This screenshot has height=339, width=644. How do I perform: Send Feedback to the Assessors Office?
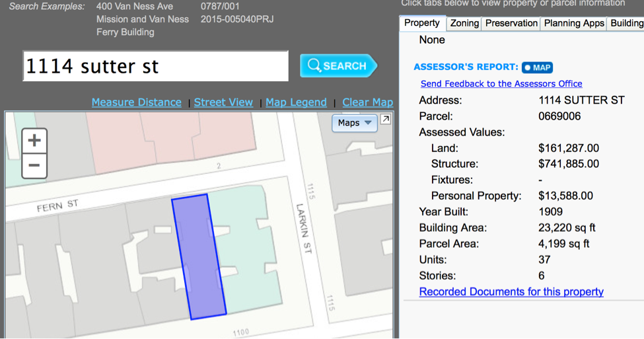(x=501, y=84)
